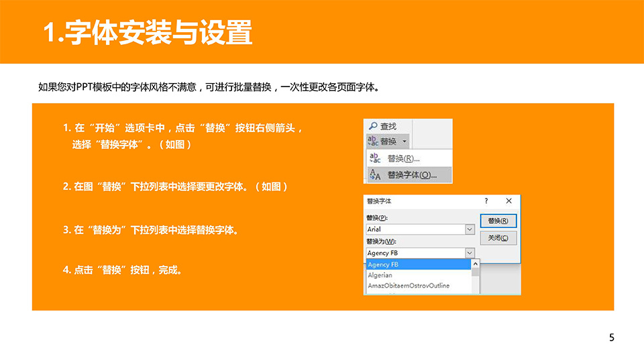Viewport: 644px width, 362px height.
Task: Click the slide title 字体安装与设置
Action: (x=148, y=33)
